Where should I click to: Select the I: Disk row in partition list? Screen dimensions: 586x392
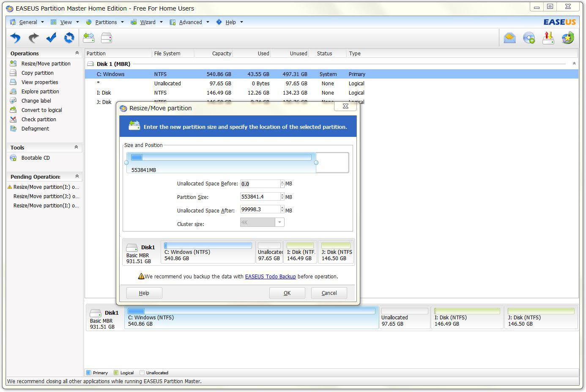pyautogui.click(x=331, y=93)
